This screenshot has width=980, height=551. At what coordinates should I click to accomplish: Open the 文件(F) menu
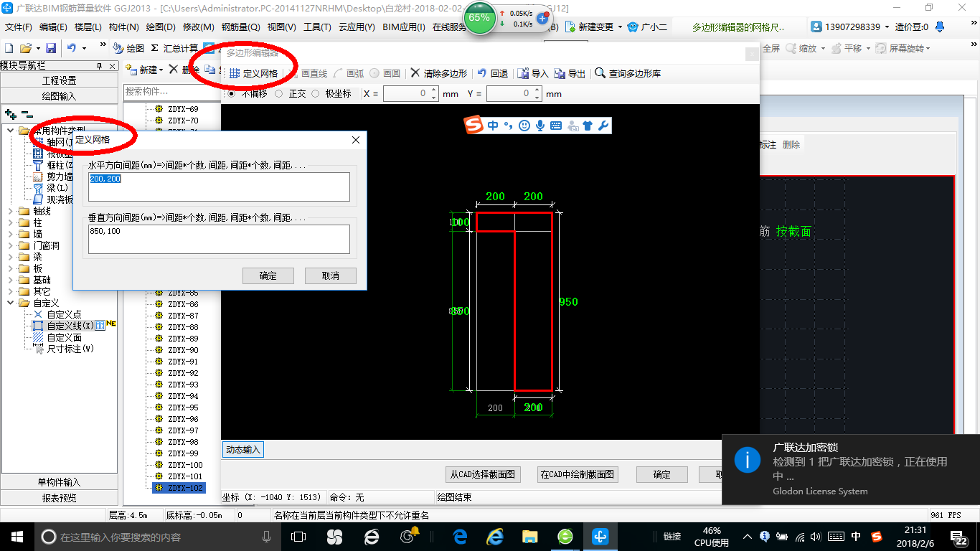18,27
